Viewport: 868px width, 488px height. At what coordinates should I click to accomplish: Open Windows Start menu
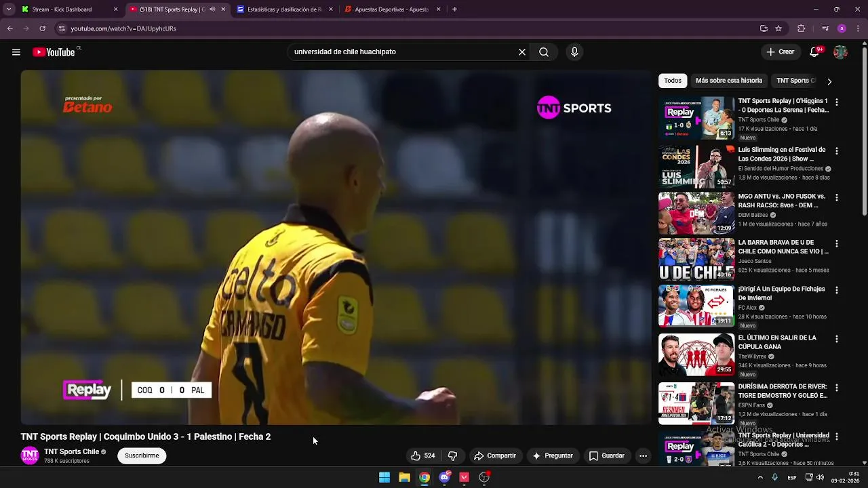pyautogui.click(x=384, y=477)
